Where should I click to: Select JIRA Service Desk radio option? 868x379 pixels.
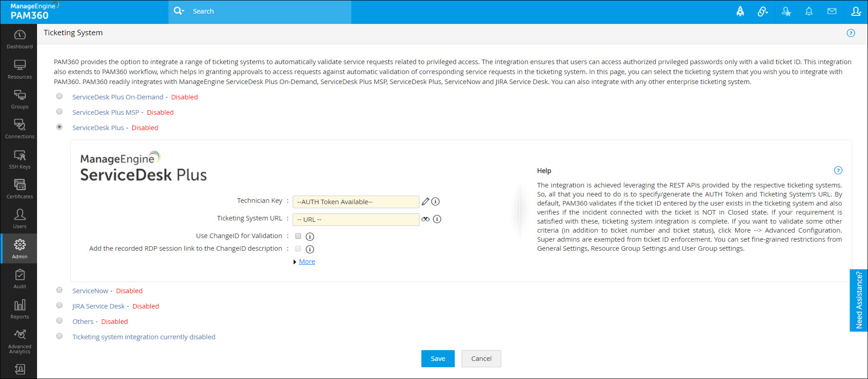[x=60, y=305]
